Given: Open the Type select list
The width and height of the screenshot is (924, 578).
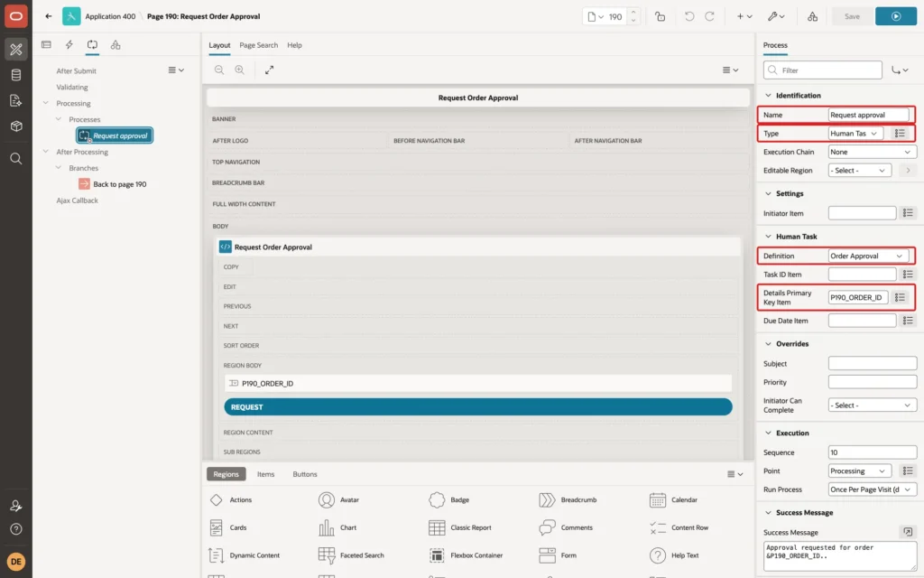Looking at the screenshot, I should point(855,134).
